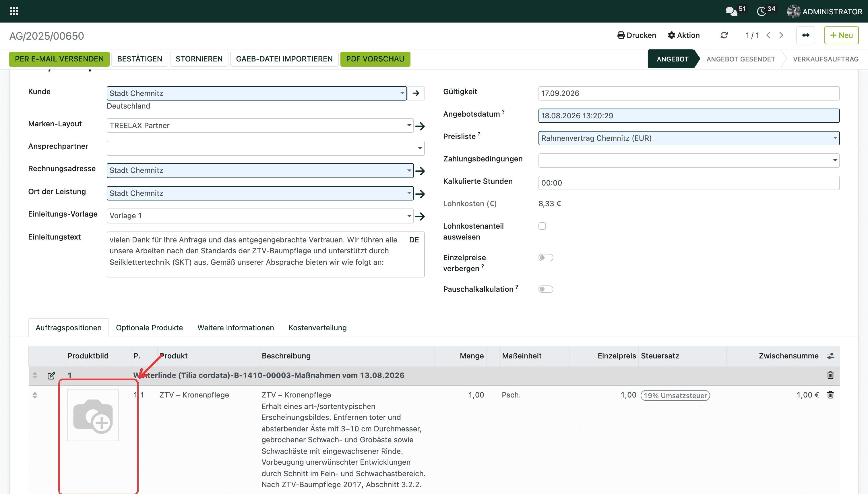Tick Lohnkostenanteil ausweisen checkbox
868x494 pixels.
coord(542,226)
